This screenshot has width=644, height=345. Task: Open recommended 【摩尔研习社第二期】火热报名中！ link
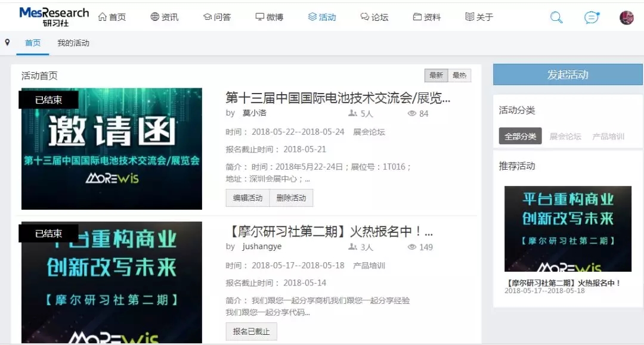coord(563,282)
